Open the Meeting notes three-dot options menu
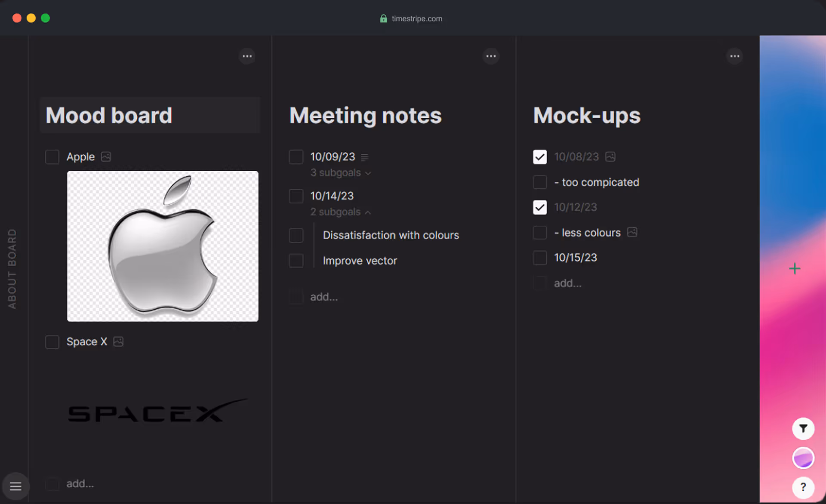 (x=491, y=56)
